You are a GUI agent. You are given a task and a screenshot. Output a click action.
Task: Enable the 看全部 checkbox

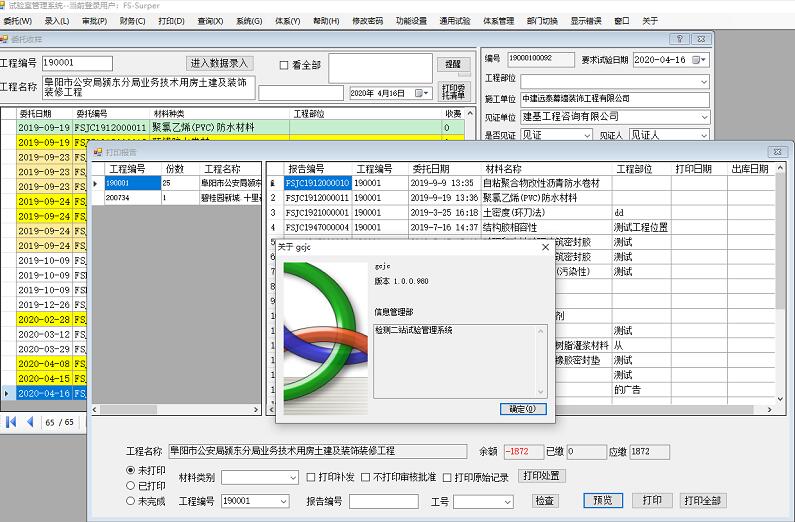(284, 65)
